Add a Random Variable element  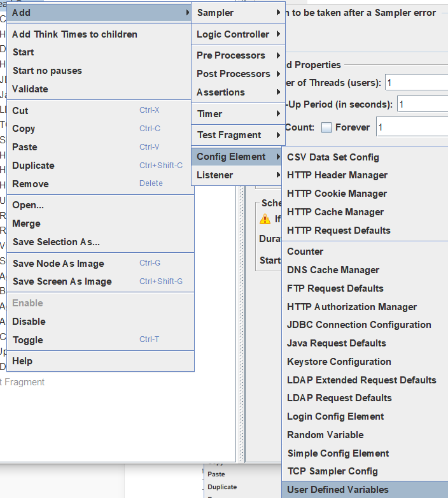point(365,435)
